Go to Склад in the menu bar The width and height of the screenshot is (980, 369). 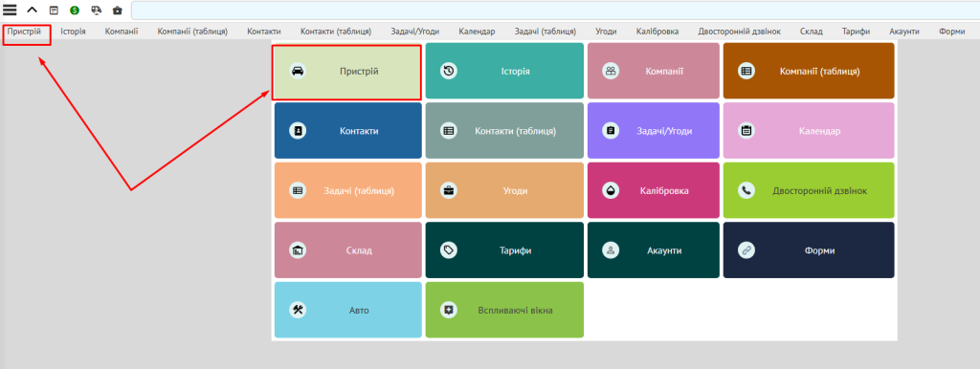tap(812, 32)
